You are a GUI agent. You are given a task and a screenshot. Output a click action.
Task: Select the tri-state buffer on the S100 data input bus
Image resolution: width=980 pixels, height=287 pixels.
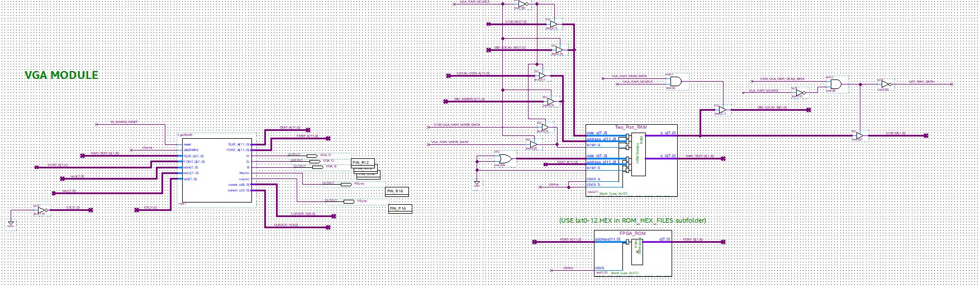point(553,24)
